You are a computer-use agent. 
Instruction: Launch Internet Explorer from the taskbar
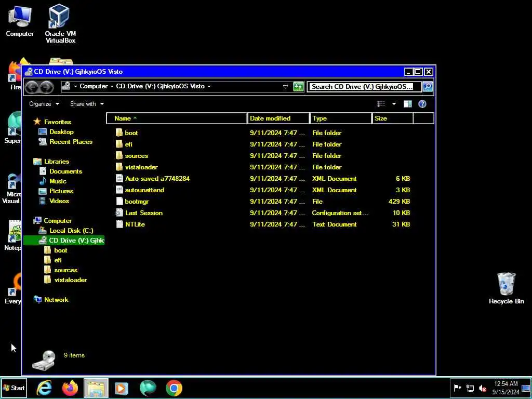click(44, 388)
